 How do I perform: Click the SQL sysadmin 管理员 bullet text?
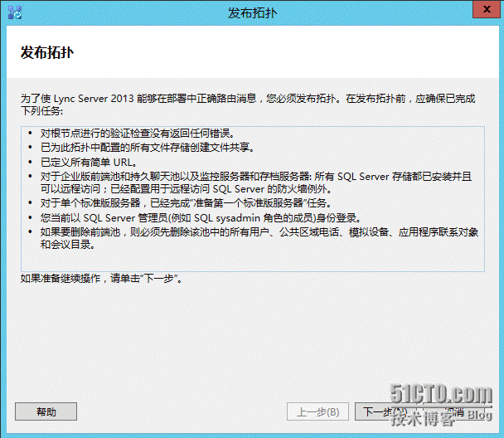click(x=201, y=217)
